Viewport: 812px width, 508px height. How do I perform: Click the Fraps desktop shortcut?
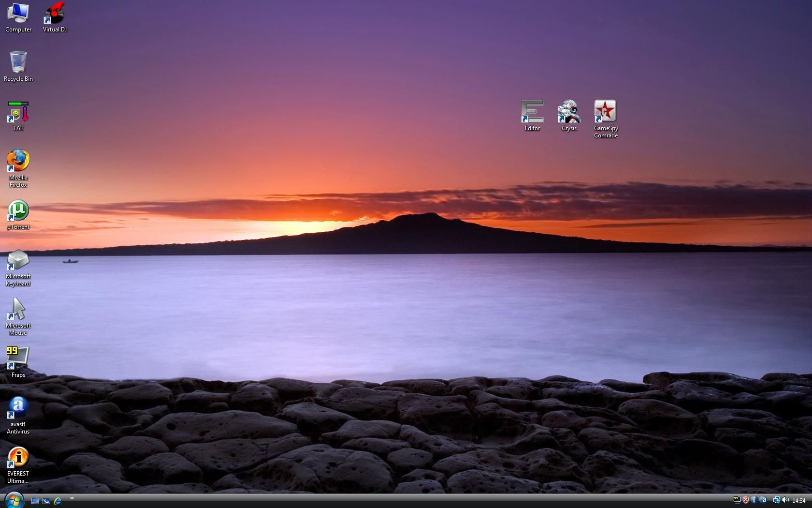(x=18, y=362)
